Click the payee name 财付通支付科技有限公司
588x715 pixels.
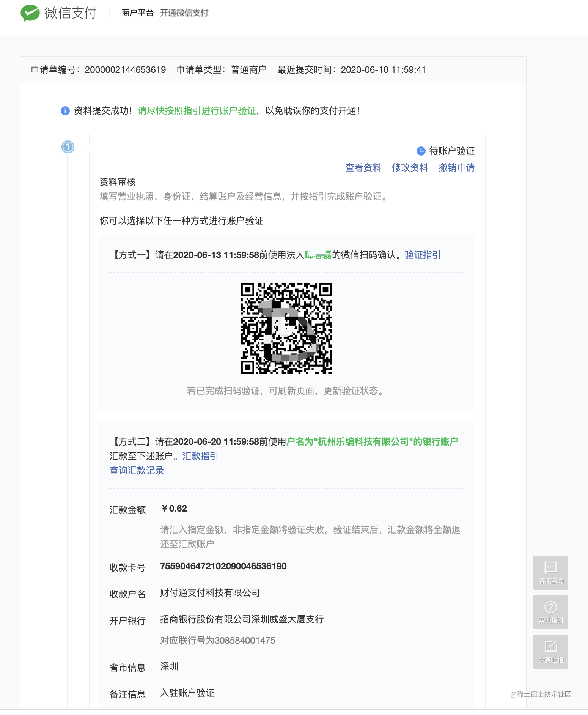tap(210, 593)
